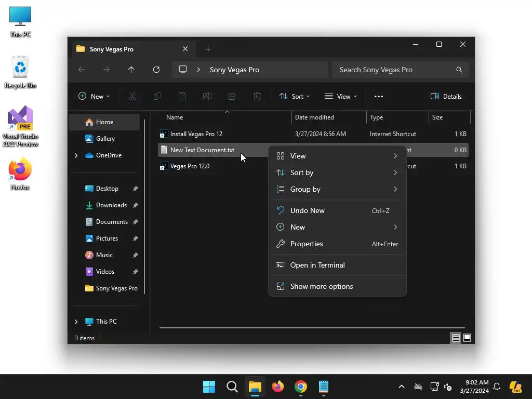Open the View dropdown in toolbar
Screen dimensions: 532x399
341,96
